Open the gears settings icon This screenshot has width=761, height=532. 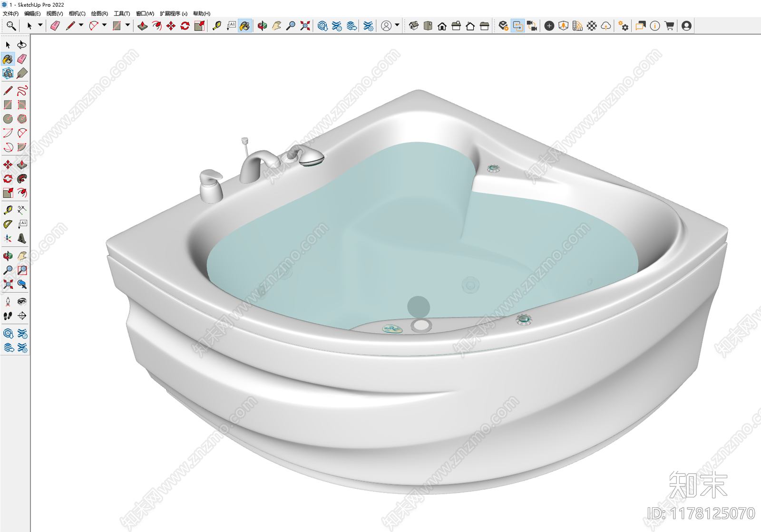coord(624,26)
